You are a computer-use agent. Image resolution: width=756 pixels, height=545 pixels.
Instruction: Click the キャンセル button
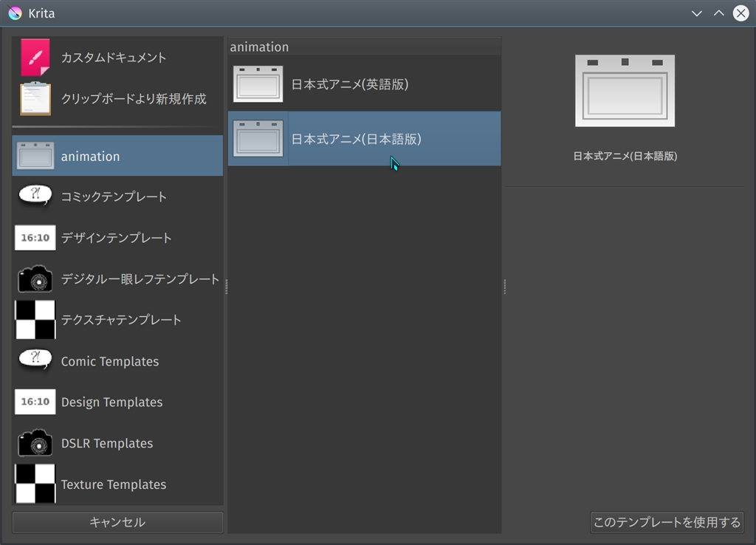point(117,522)
